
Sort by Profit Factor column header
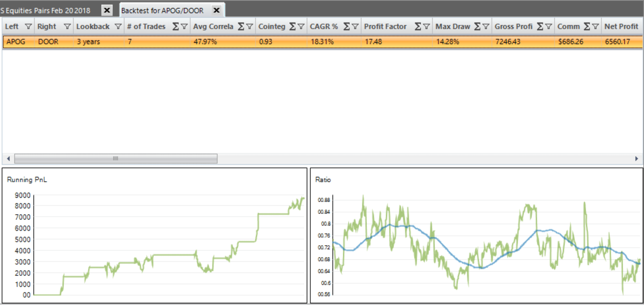click(385, 27)
